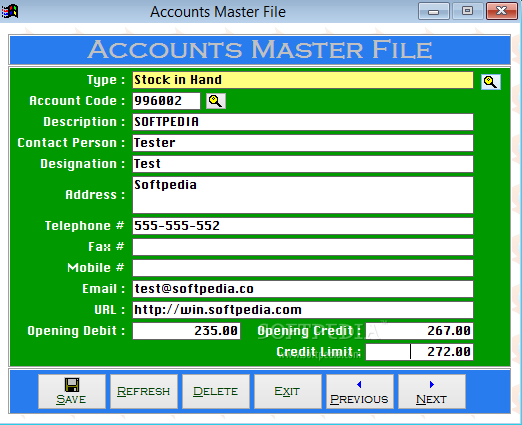Select the Account Code field 996002
522x425 pixels.
click(x=166, y=101)
